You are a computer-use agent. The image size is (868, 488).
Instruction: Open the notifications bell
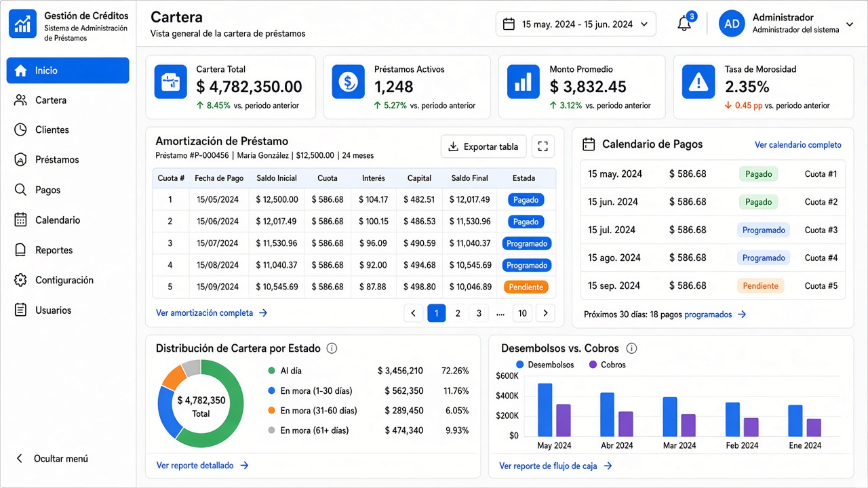[x=684, y=24]
